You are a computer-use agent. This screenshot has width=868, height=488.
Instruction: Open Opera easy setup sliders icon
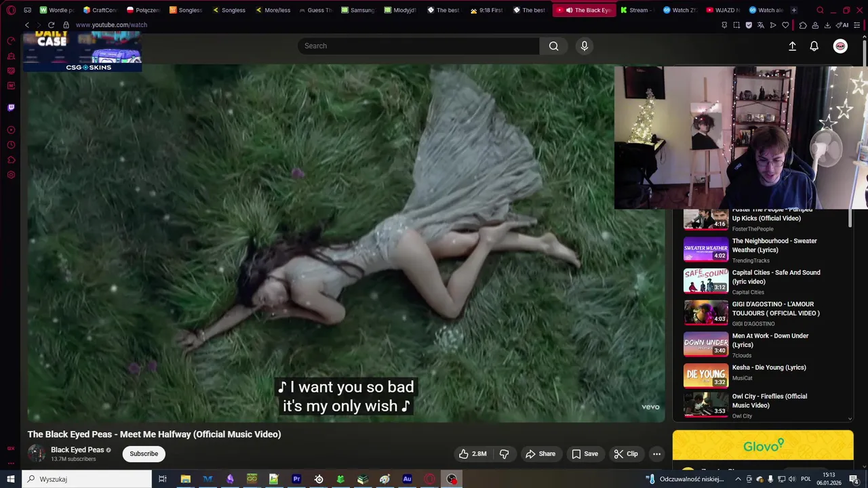[859, 25]
